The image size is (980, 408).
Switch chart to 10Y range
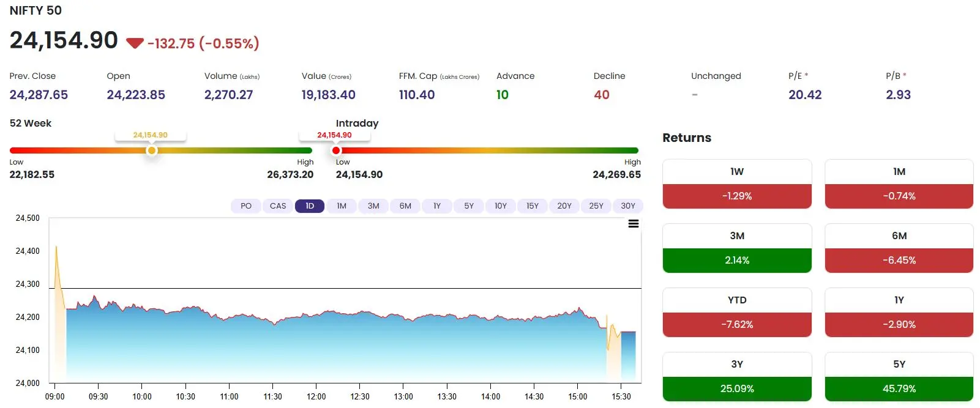tap(501, 206)
